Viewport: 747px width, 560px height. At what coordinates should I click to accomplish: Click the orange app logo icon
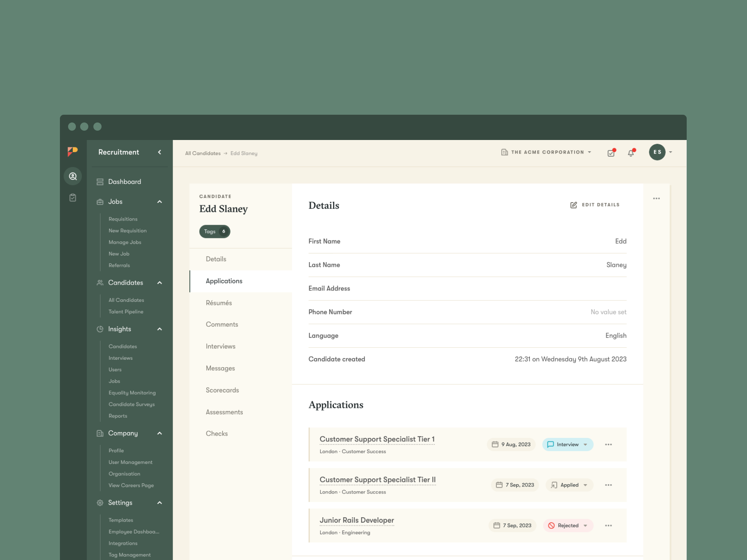pyautogui.click(x=73, y=152)
